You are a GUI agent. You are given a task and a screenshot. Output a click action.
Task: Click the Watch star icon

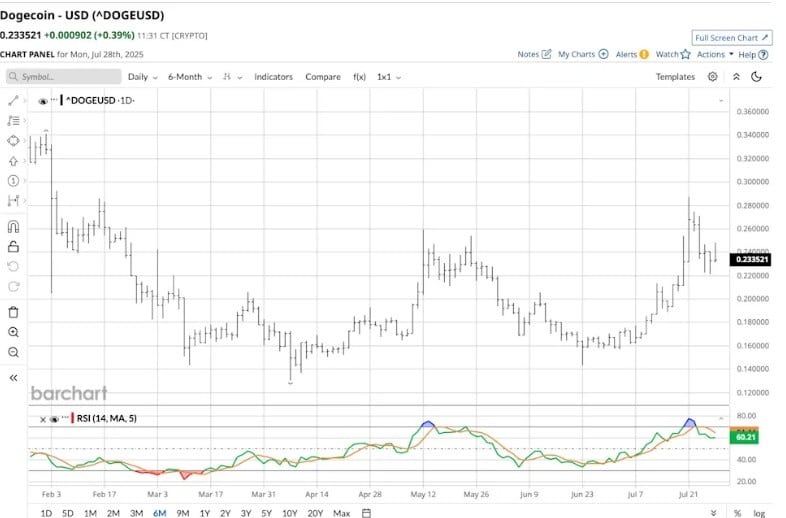click(x=686, y=54)
